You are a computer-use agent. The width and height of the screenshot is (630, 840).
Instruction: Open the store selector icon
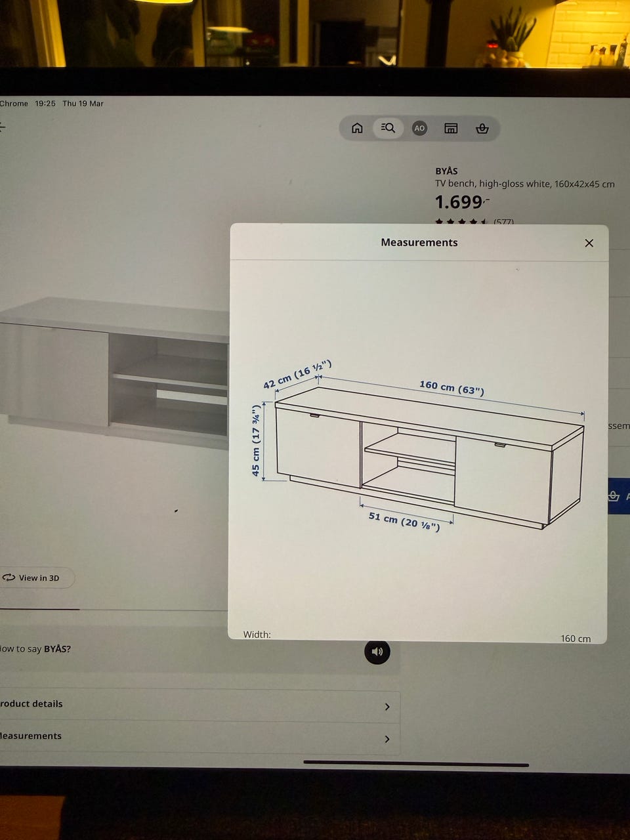(x=451, y=128)
